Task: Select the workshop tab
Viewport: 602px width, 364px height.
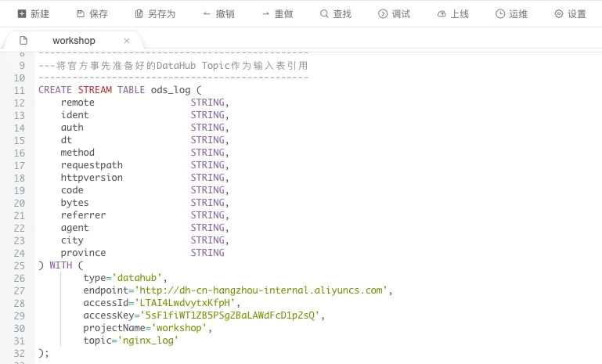Action: tap(74, 41)
